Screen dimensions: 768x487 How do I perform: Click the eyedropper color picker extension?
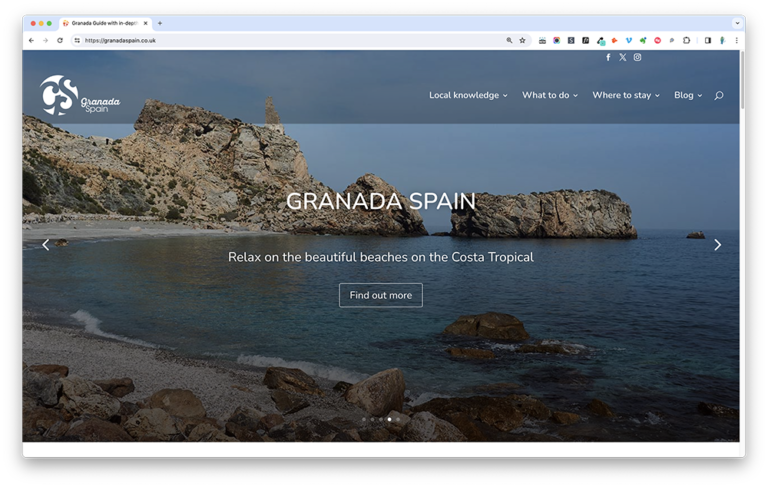[600, 41]
